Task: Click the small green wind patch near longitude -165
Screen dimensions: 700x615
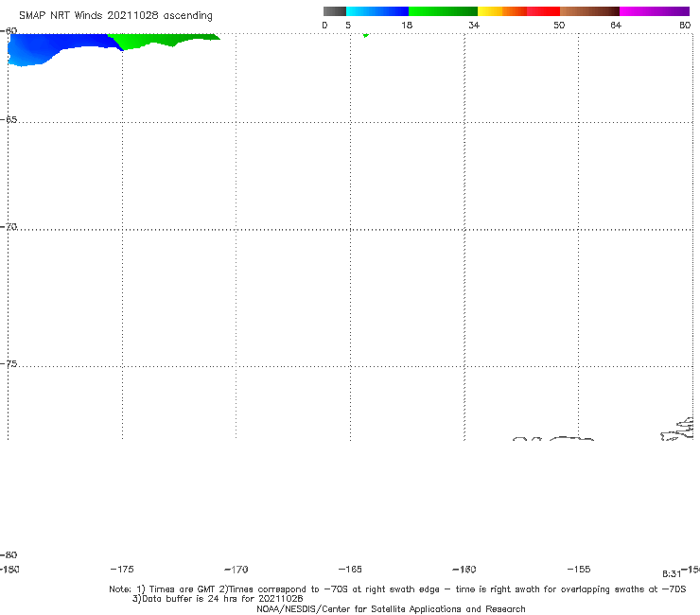Action: (366, 35)
